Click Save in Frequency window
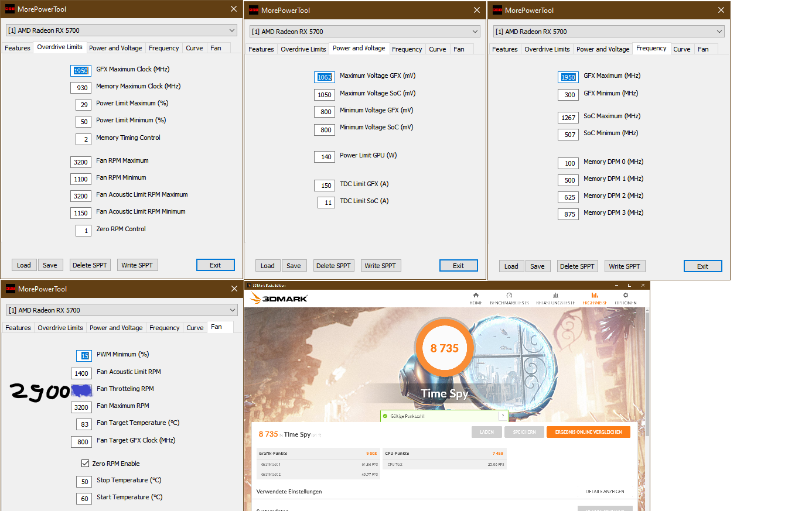 click(x=537, y=266)
